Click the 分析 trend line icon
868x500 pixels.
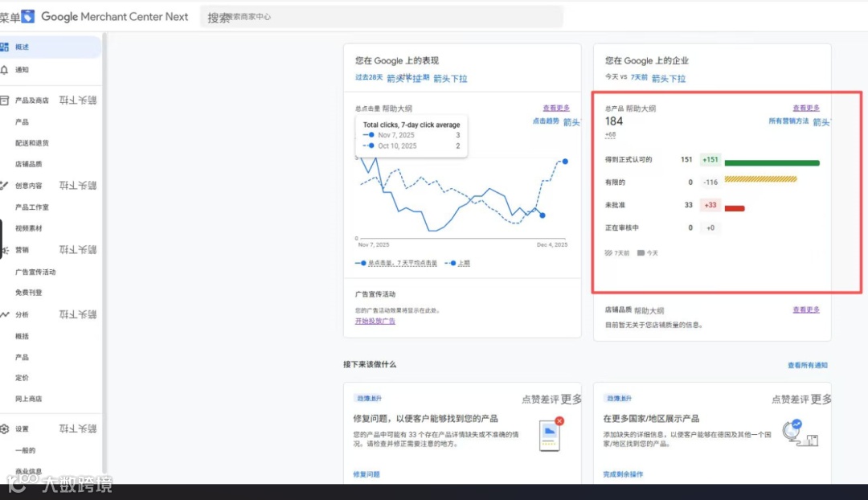click(x=5, y=314)
